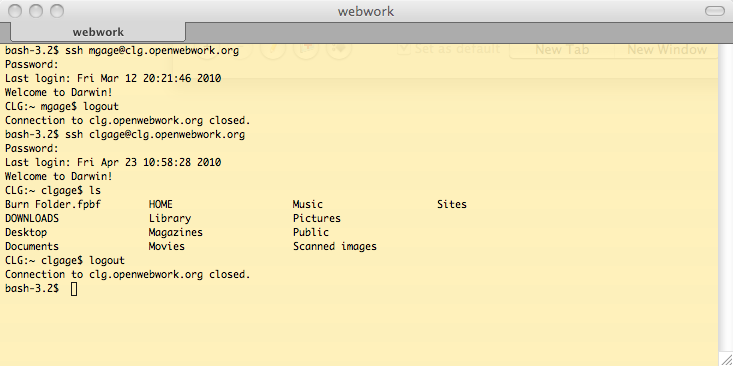Viewport: 733px width, 366px height.
Task: Tick the faint 'Set as default' checkbox behind terminal
Action: [403, 49]
